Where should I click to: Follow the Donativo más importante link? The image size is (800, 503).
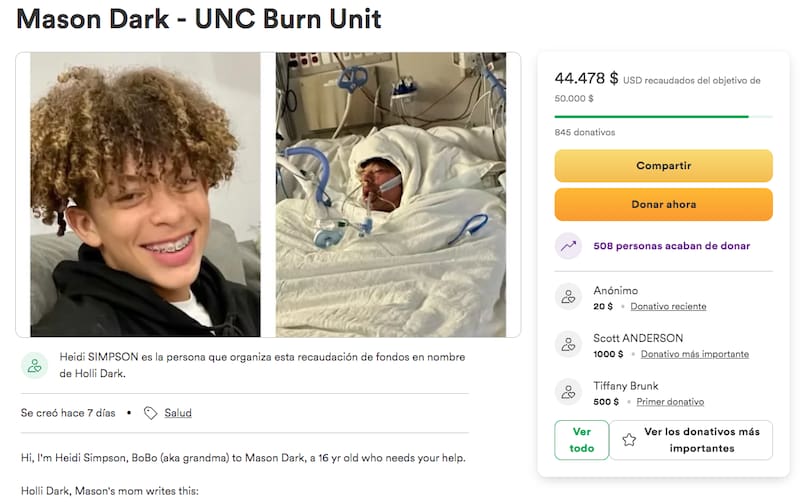tap(694, 354)
